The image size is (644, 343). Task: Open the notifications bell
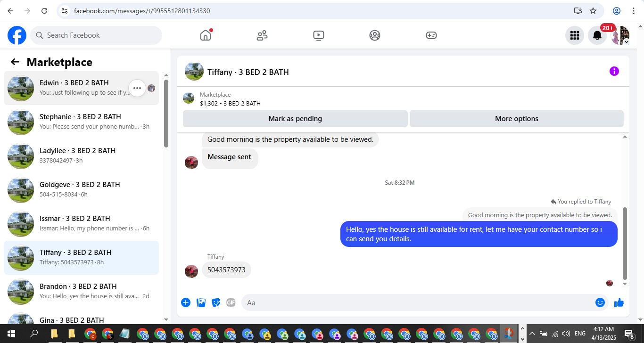point(597,35)
